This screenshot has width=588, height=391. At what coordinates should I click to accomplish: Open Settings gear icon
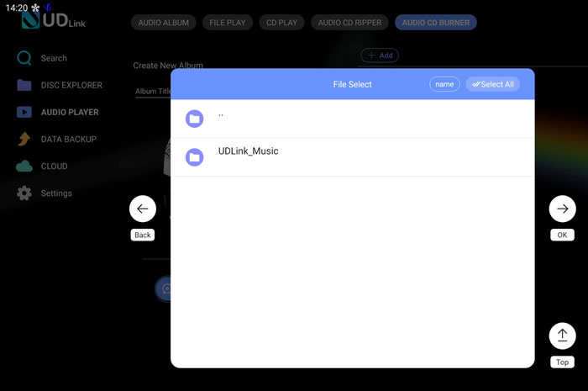point(24,193)
